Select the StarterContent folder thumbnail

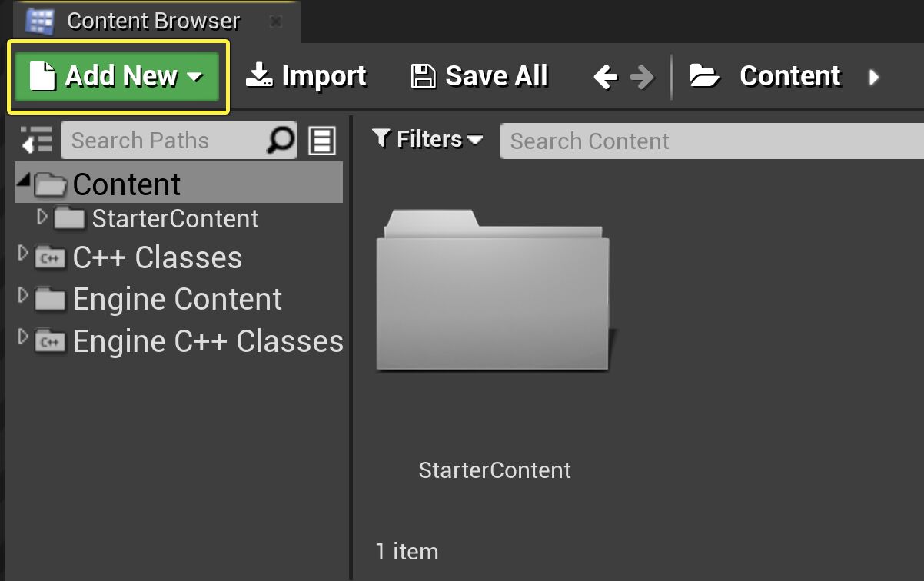494,292
